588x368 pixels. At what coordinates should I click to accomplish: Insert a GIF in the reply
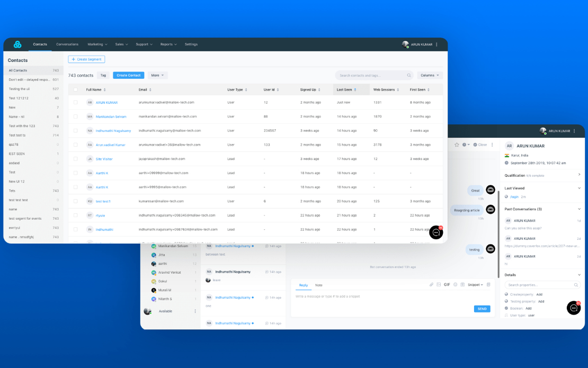coord(447,285)
